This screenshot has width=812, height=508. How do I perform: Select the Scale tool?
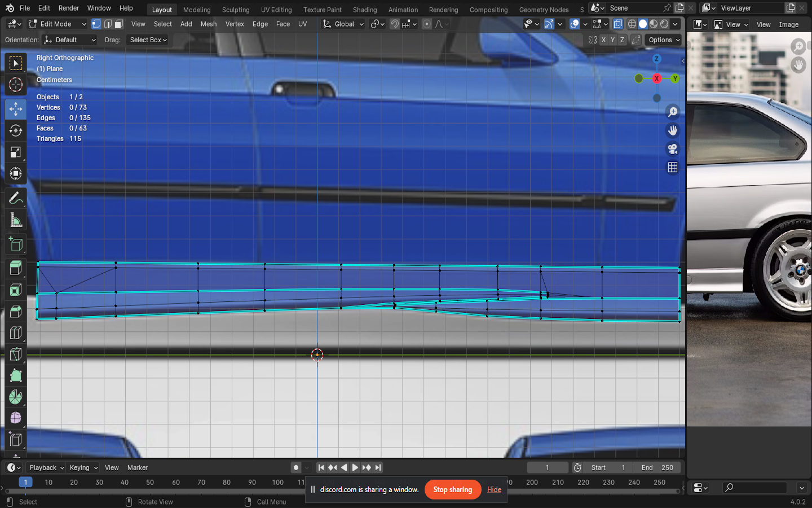click(16, 152)
